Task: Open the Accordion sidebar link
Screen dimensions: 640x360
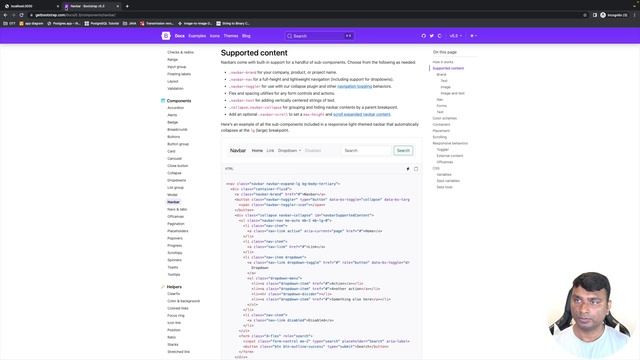Action: [x=176, y=108]
